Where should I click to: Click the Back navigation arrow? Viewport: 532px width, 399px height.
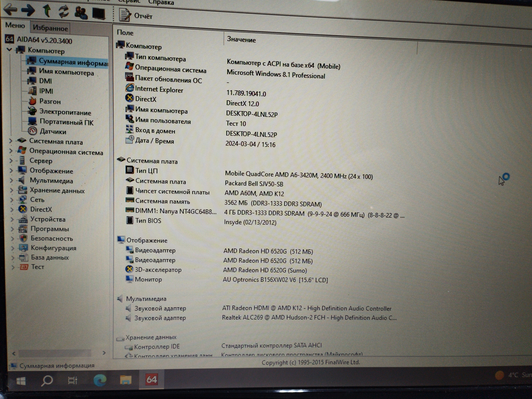pyautogui.click(x=11, y=10)
